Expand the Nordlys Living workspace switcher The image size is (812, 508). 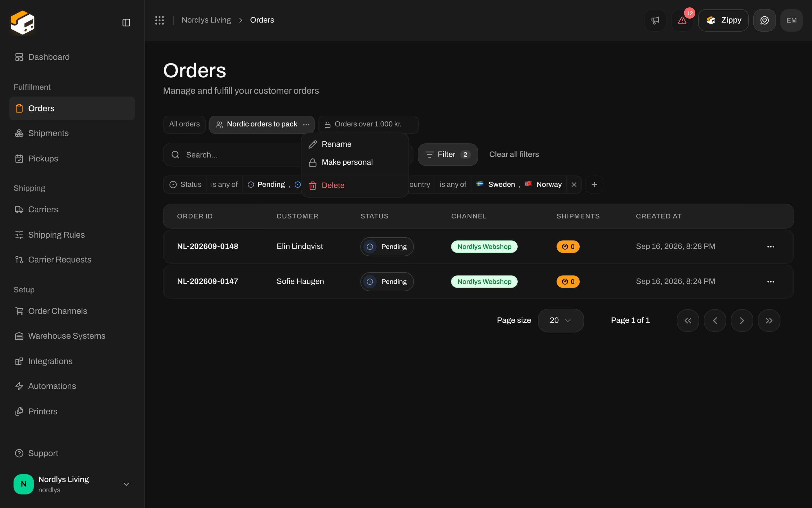[72, 484]
